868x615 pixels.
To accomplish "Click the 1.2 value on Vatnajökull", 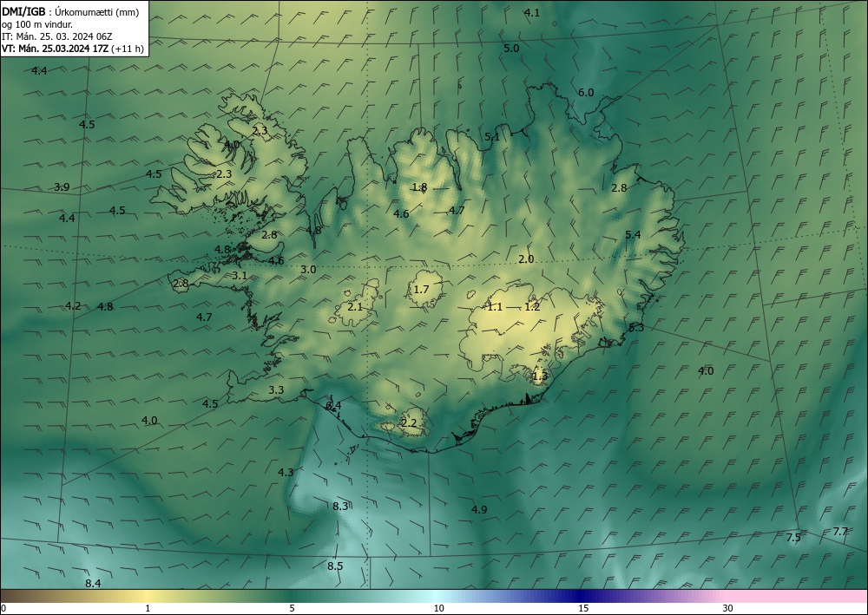I will 532,306.
